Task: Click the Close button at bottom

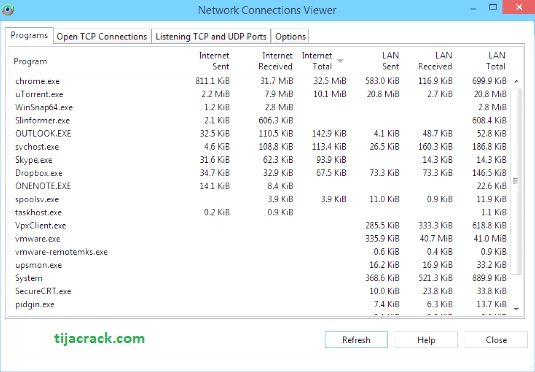Action: pos(496,340)
